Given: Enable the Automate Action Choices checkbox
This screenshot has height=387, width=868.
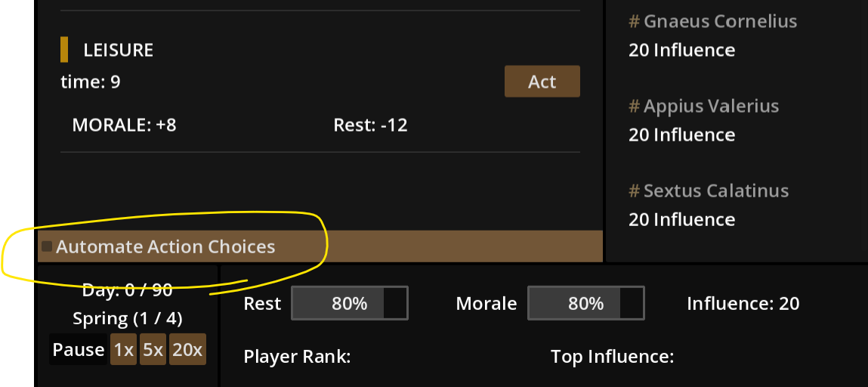Looking at the screenshot, I should pos(47,246).
